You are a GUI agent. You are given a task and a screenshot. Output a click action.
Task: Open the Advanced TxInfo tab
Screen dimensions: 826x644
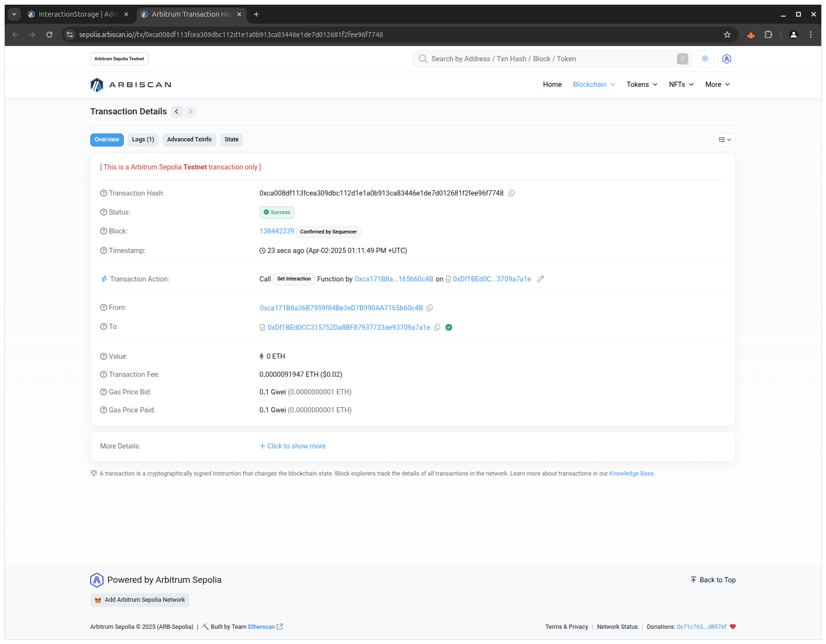click(x=189, y=140)
